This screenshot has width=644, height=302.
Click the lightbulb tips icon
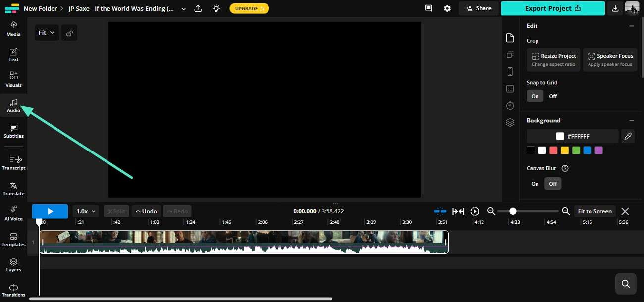point(216,8)
